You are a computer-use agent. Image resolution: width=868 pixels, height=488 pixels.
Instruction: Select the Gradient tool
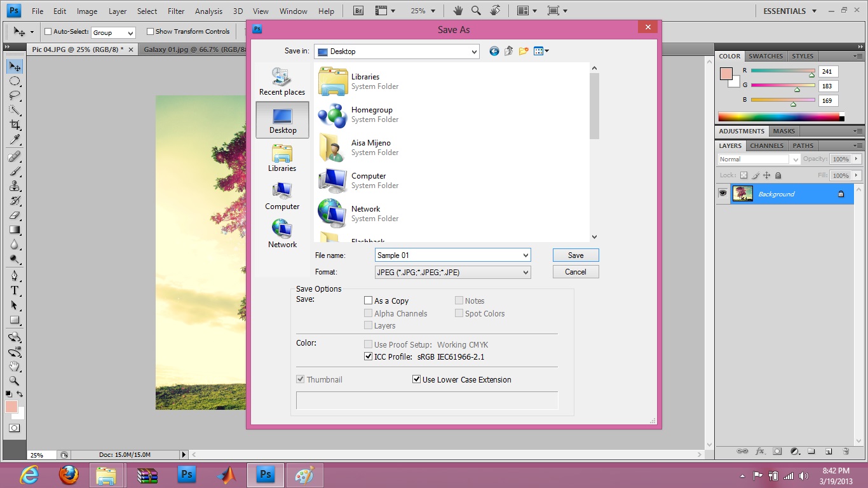pyautogui.click(x=15, y=230)
